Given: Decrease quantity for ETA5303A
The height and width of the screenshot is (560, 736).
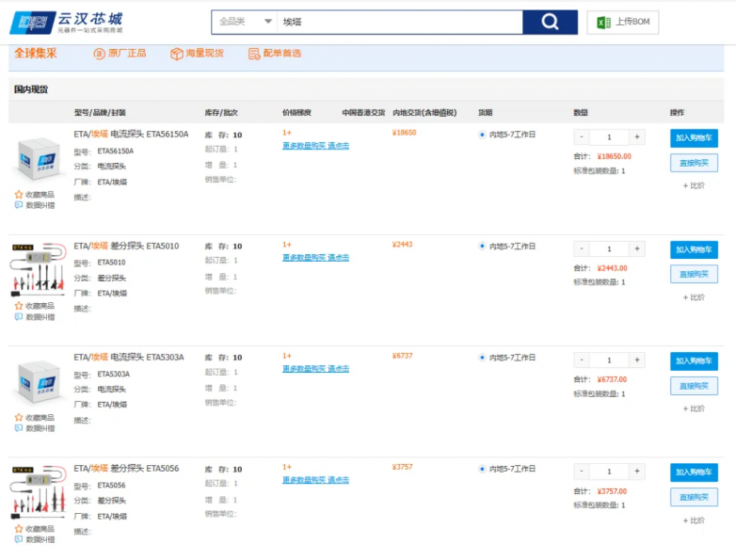Looking at the screenshot, I should coord(582,360).
